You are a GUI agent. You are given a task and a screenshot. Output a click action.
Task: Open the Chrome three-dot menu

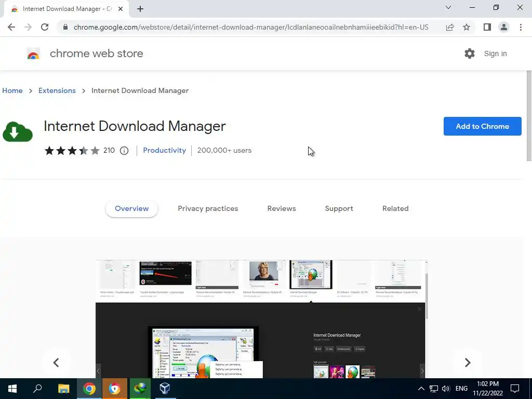[521, 27]
